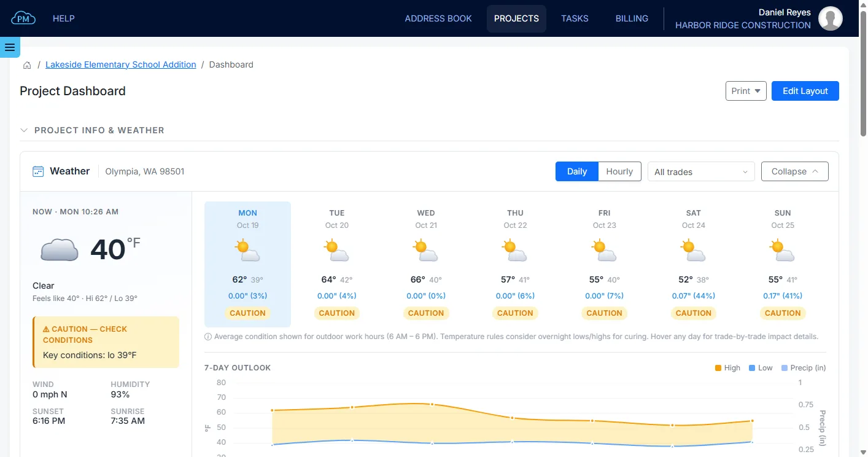Toggle High series in chart legend
The width and height of the screenshot is (868, 457).
click(727, 368)
